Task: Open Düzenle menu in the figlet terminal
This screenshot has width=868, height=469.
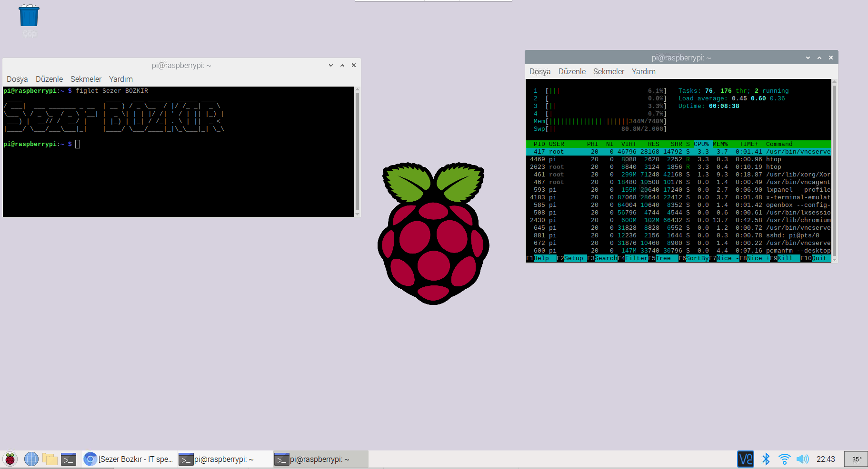Action: (49, 79)
